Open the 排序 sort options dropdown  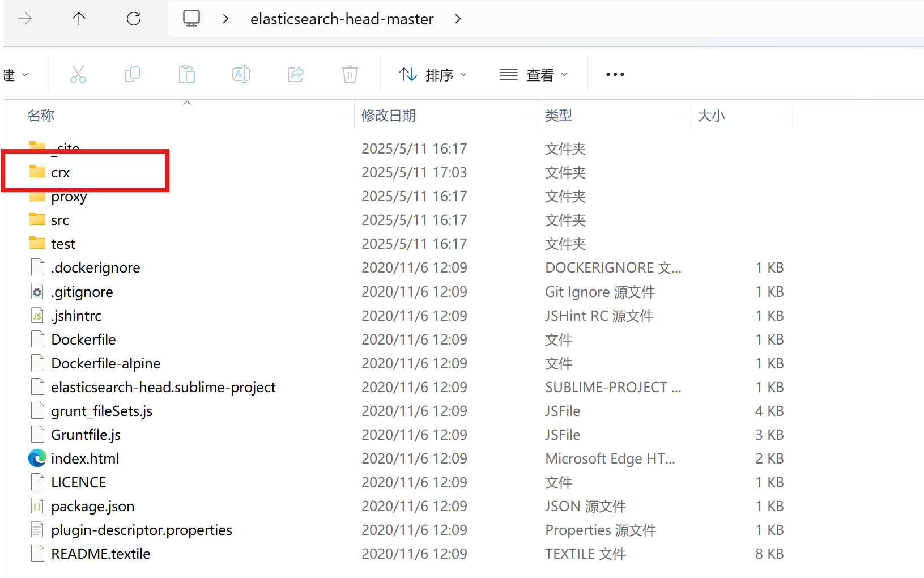click(x=433, y=74)
